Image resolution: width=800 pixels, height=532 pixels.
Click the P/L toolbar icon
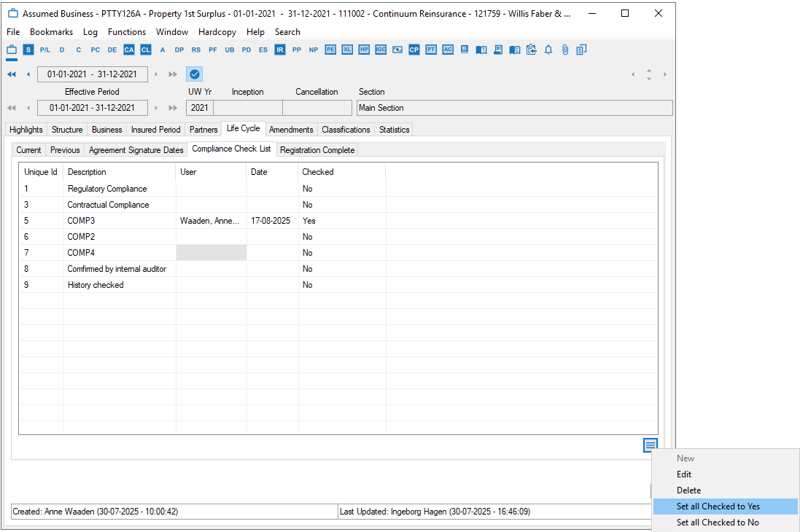[x=45, y=50]
